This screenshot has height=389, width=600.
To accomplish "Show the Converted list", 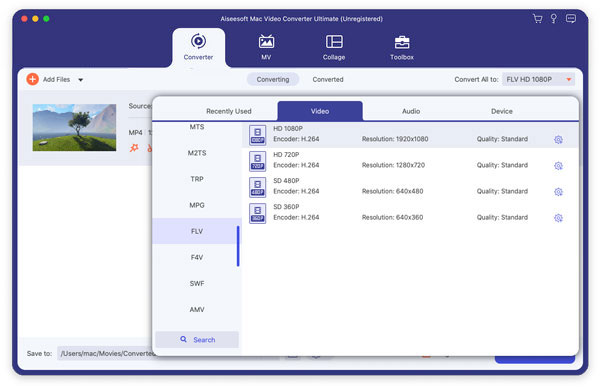I will pyautogui.click(x=328, y=79).
